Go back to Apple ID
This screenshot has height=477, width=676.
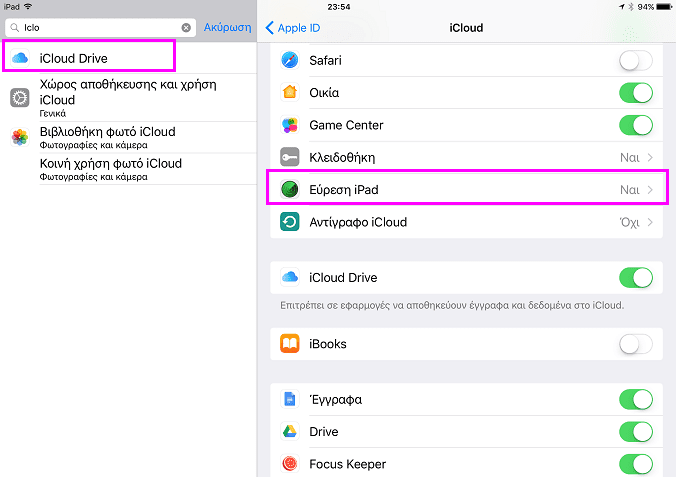293,28
